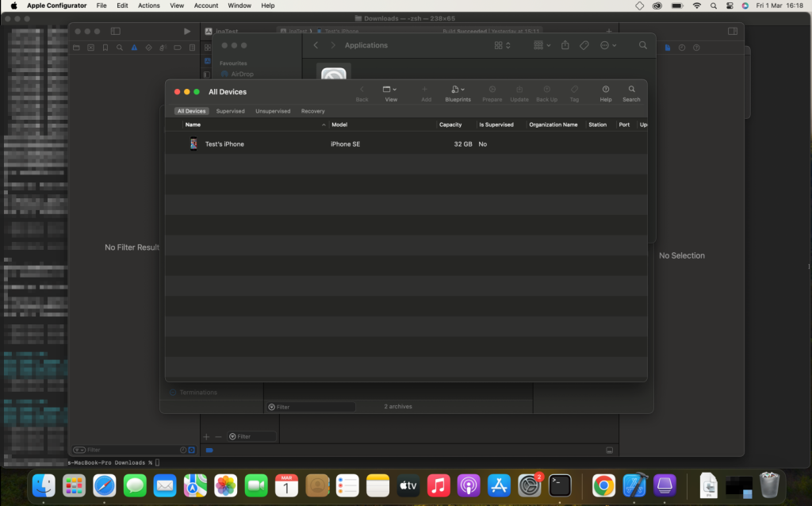This screenshot has height=506, width=812.
Task: Open the Actions menu in menu bar
Action: 148,6
